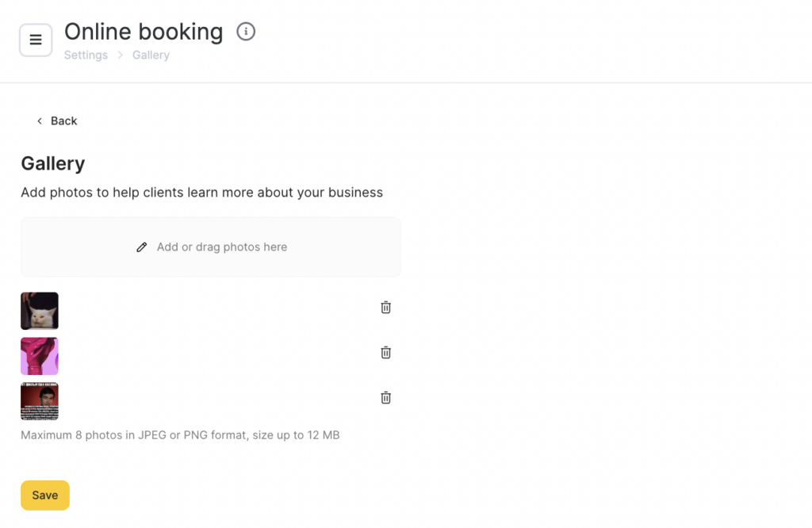Select the Gallery breadcrumb item

[x=151, y=55]
